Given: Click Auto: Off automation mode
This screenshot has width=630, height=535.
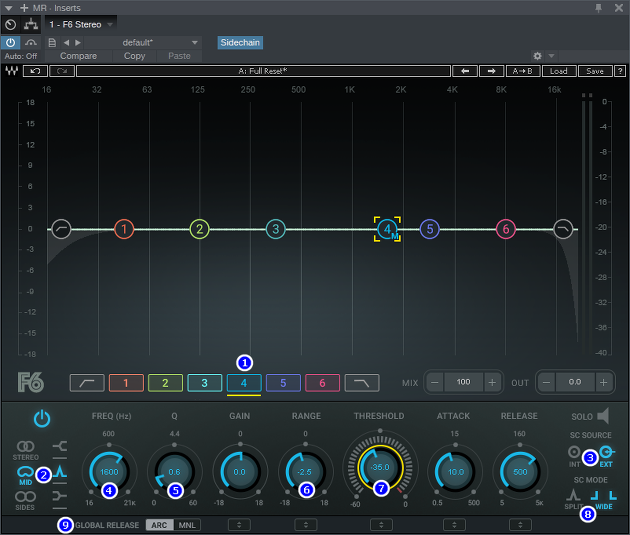Looking at the screenshot, I should tap(21, 56).
